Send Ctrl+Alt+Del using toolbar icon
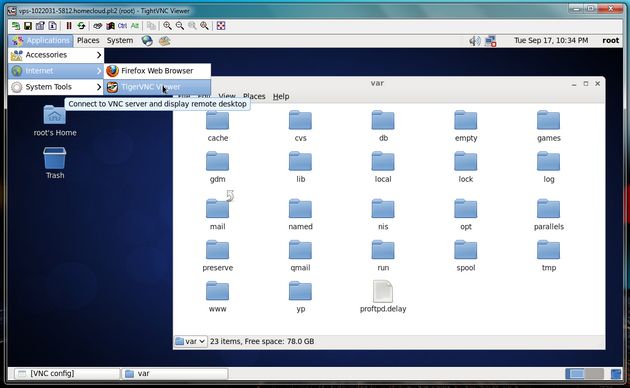Viewport: 630px width, 388px height. pyautogui.click(x=98, y=26)
